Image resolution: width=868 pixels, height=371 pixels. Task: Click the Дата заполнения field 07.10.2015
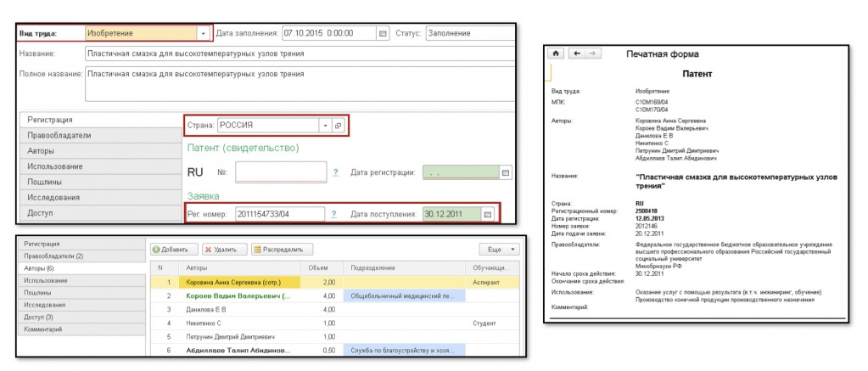[x=329, y=33]
